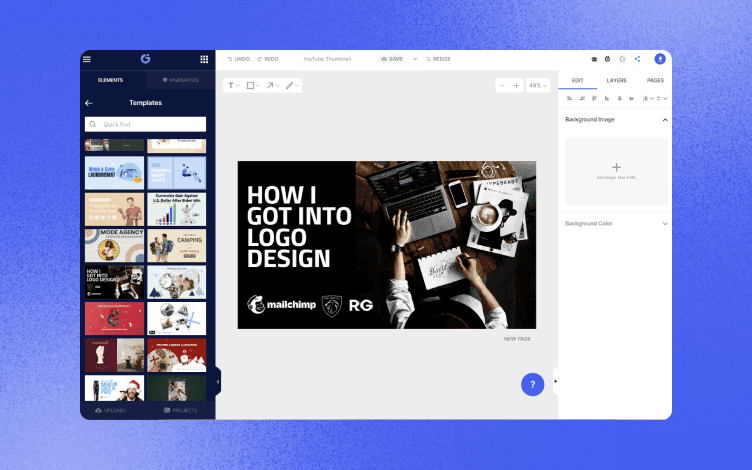Center horizontally using fifth alignment icon
Screen dimensions: 752x470
tap(619, 98)
